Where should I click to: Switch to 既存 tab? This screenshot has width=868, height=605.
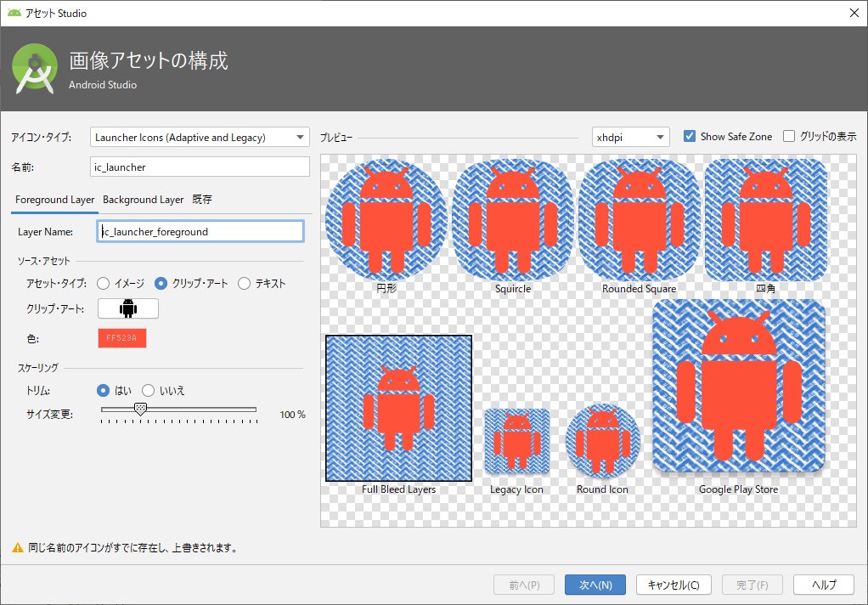(202, 200)
